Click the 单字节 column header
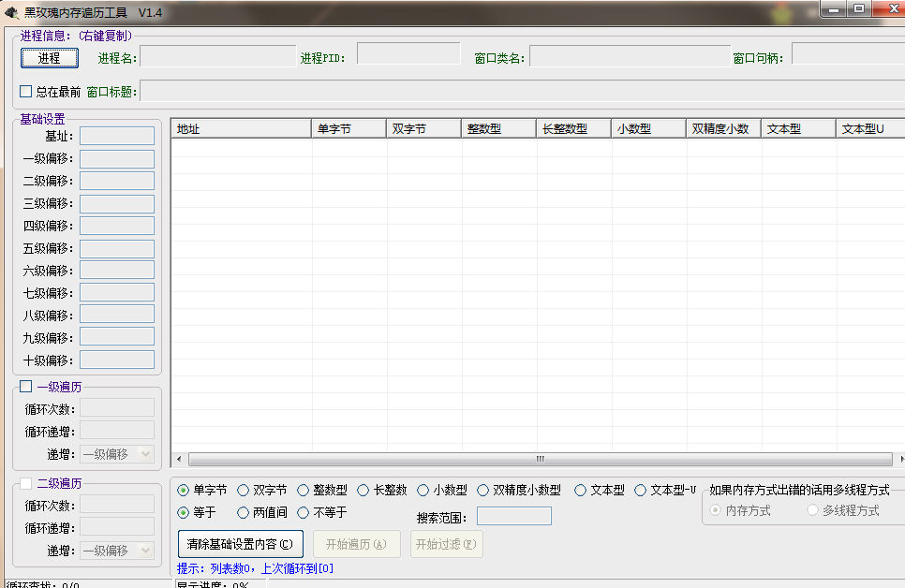Image resolution: width=905 pixels, height=588 pixels. point(349,128)
